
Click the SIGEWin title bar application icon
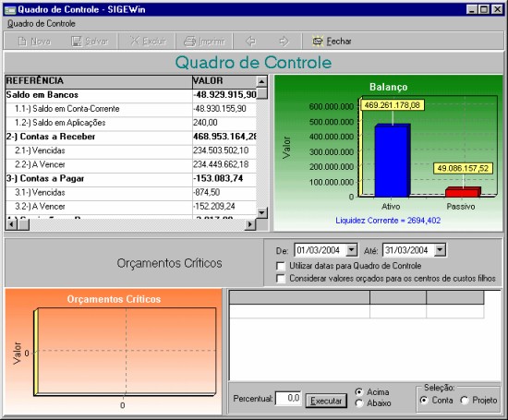point(10,10)
